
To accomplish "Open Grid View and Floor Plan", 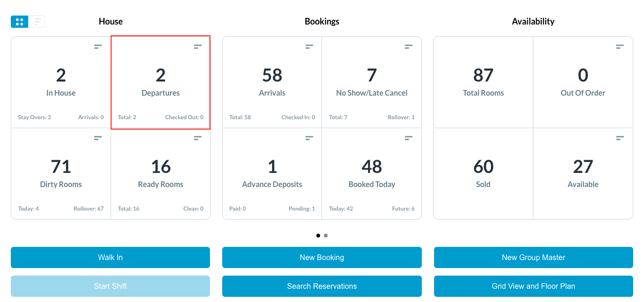I will coord(533,286).
